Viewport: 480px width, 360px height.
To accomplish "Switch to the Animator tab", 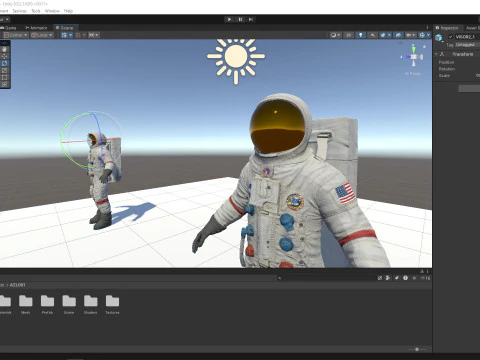I will 36,28.
